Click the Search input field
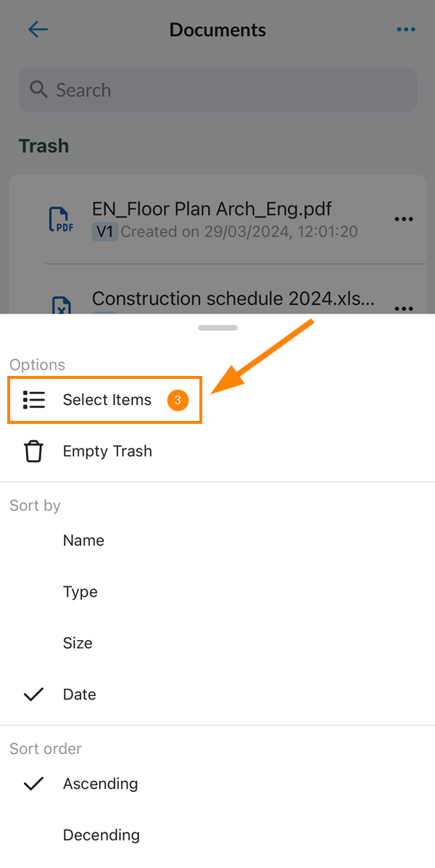This screenshot has width=435, height=868. tap(217, 90)
